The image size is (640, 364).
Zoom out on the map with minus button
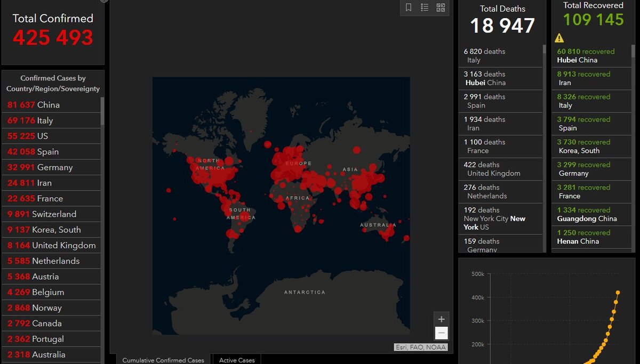(441, 333)
